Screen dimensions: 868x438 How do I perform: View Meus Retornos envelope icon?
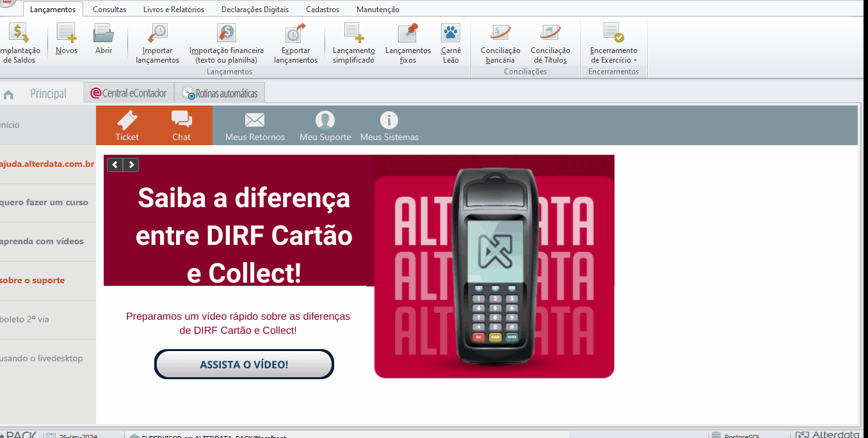point(255,125)
